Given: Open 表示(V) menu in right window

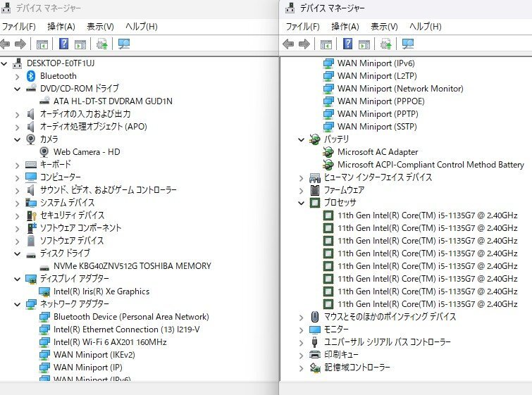Looking at the screenshot, I should pyautogui.click(x=384, y=27).
